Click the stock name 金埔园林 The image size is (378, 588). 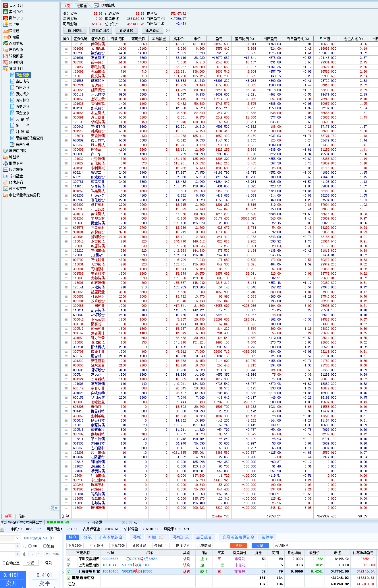coord(98,48)
